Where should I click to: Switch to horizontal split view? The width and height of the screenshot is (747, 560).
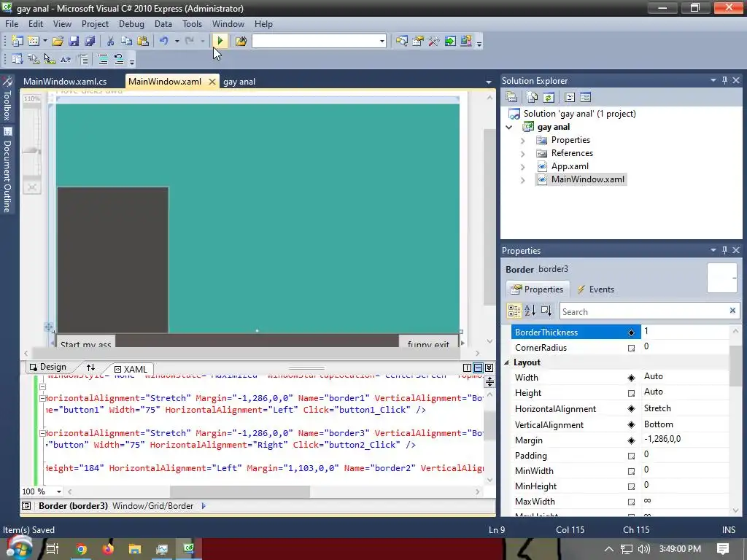[478, 367]
